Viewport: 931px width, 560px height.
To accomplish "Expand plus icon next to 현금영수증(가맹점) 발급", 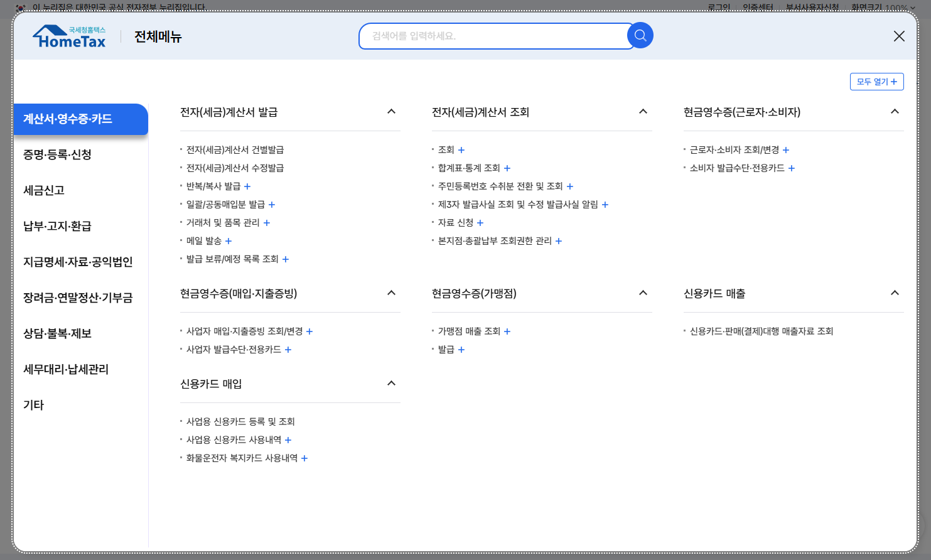I will [461, 350].
